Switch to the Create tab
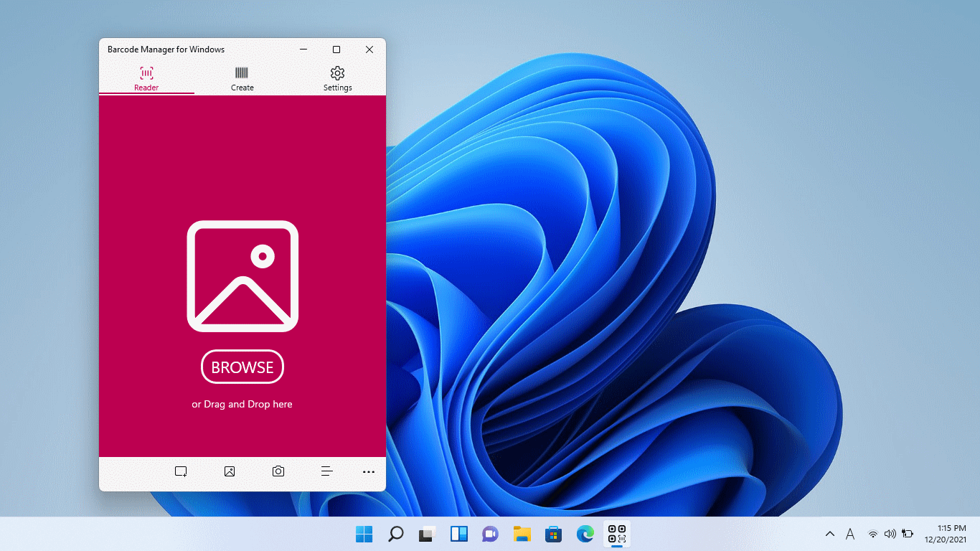980x551 pixels. 242,79
